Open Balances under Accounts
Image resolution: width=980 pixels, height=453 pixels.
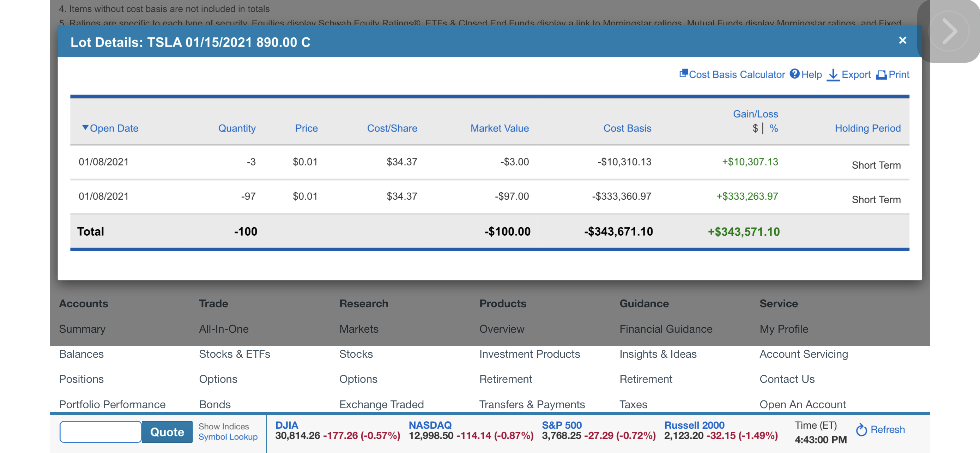coord(81,354)
